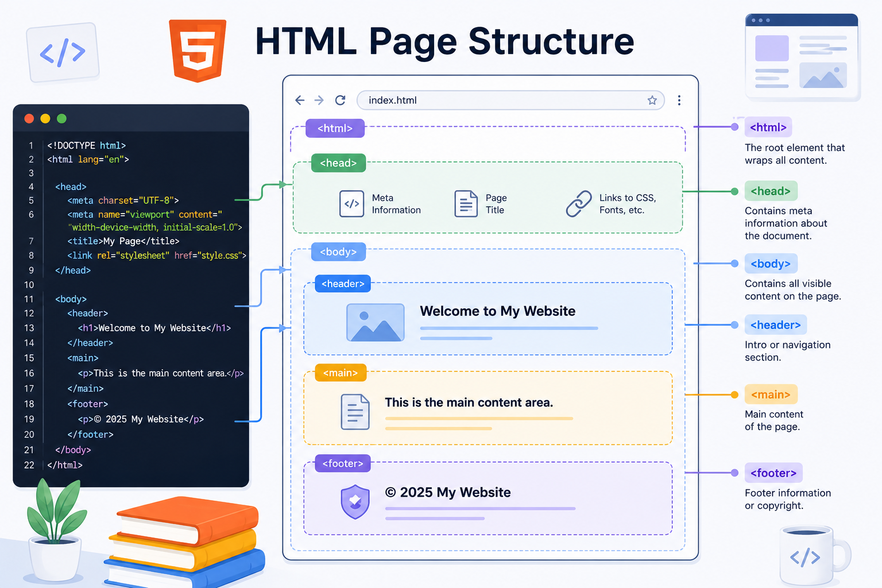Viewport: 882px width, 588px height.
Task: Click the '<meta charset="UTF-8">' code line
Action: (123, 200)
